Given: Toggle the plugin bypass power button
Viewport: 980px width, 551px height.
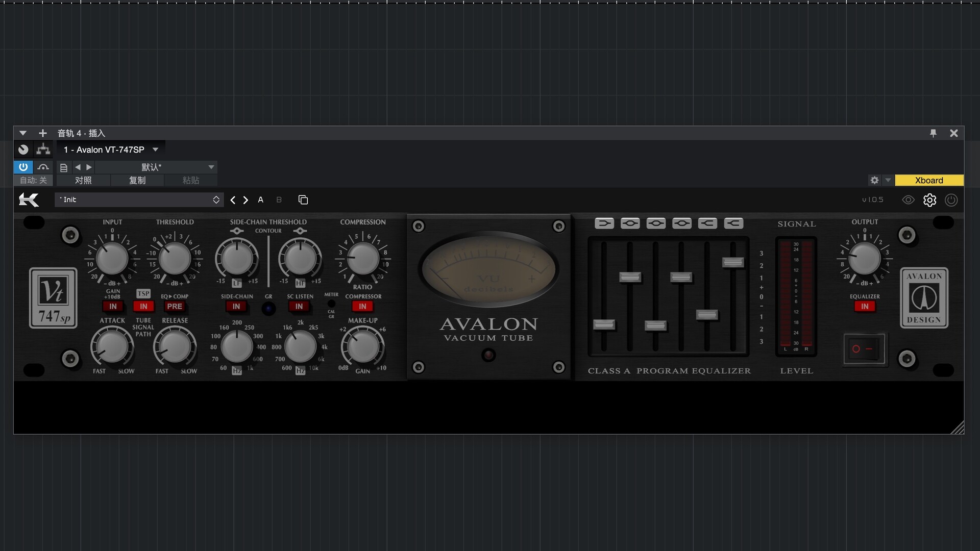Looking at the screenshot, I should (23, 167).
